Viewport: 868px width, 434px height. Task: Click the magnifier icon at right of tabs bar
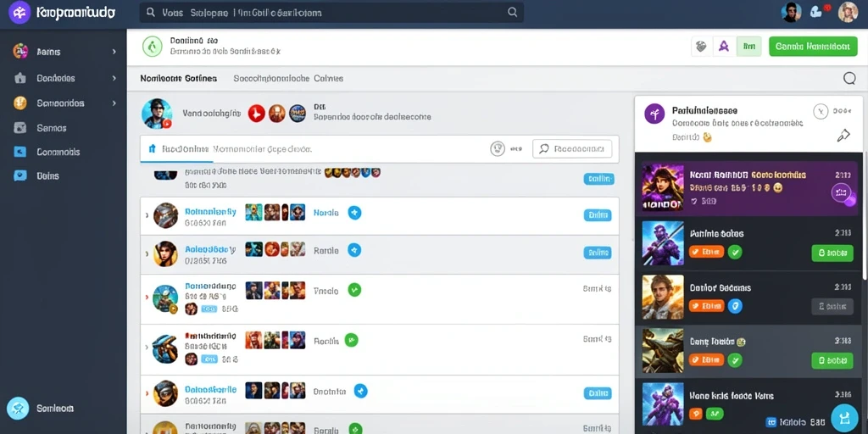click(x=849, y=79)
